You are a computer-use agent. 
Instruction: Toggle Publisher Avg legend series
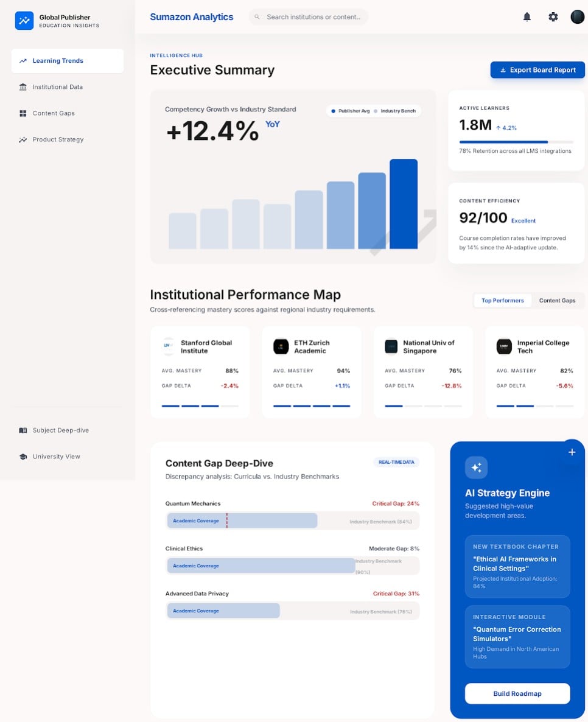pos(349,111)
